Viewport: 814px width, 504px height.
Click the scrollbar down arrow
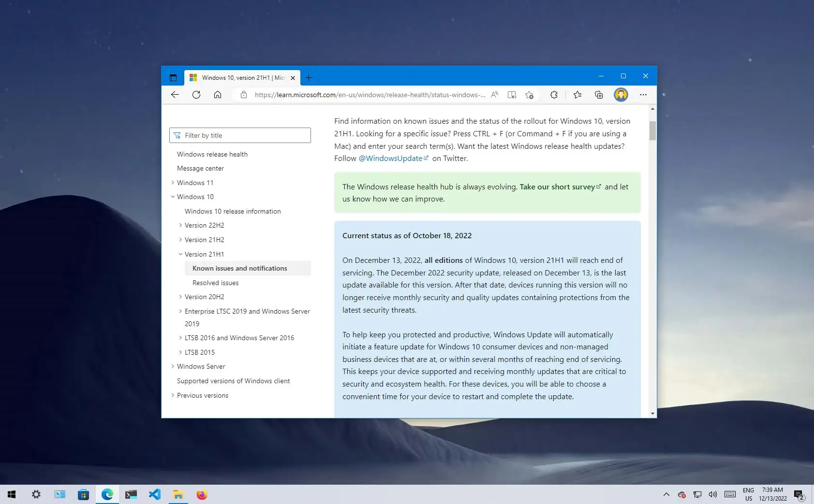coord(652,414)
